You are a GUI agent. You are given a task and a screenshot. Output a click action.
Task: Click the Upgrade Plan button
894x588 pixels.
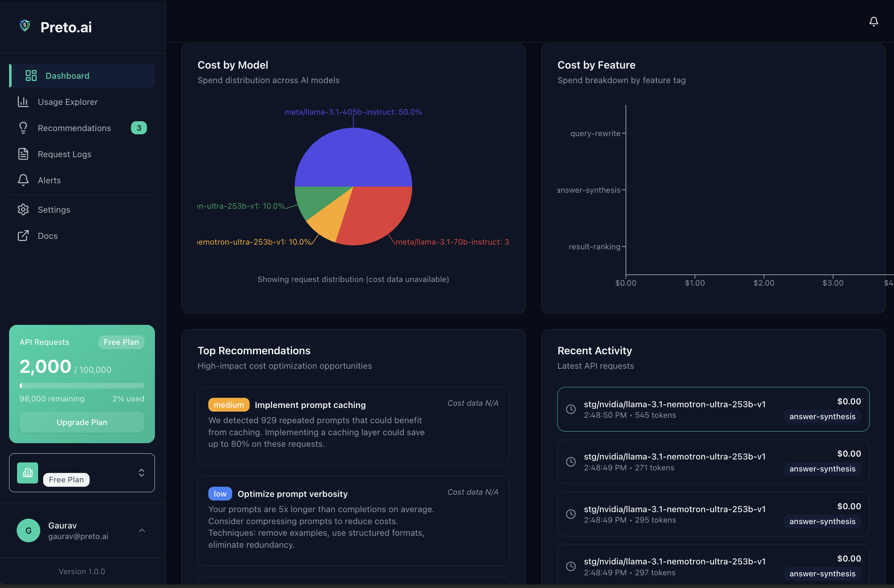pos(82,422)
